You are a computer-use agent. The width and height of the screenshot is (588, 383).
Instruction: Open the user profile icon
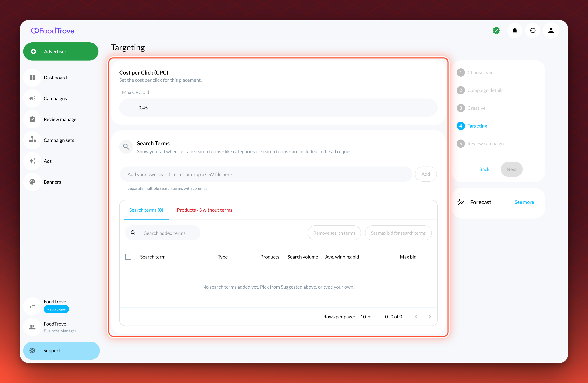(x=551, y=31)
